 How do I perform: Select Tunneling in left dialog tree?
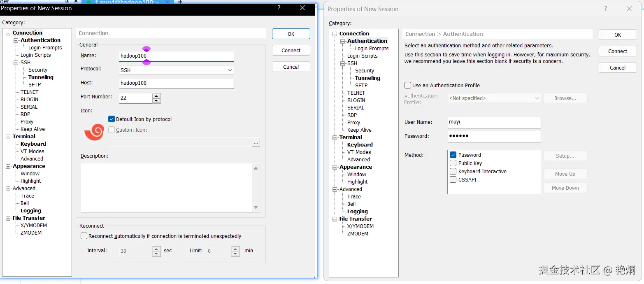(41, 77)
